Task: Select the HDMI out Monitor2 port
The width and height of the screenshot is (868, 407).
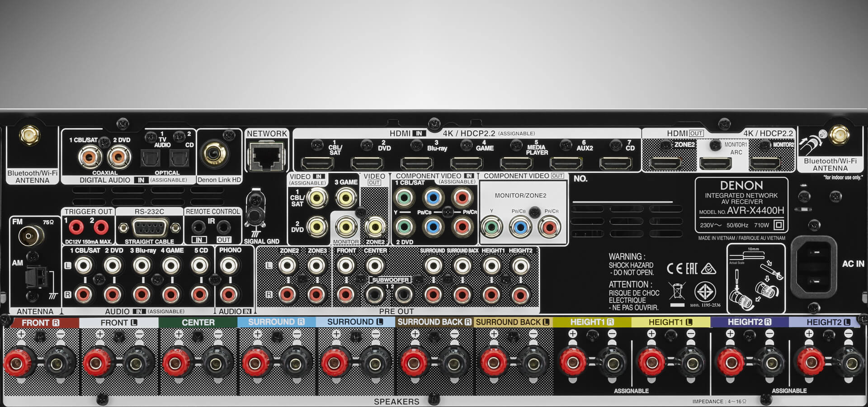Action: (x=765, y=163)
